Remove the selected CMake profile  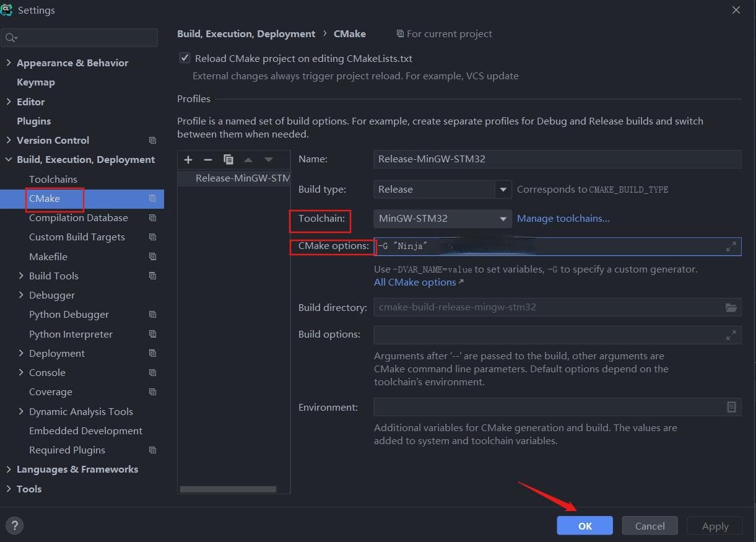(208, 160)
